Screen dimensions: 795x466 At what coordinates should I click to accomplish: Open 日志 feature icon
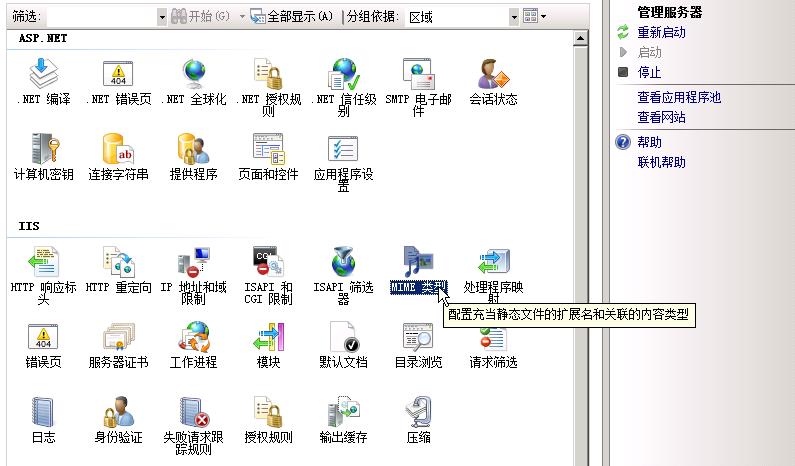(x=44, y=420)
